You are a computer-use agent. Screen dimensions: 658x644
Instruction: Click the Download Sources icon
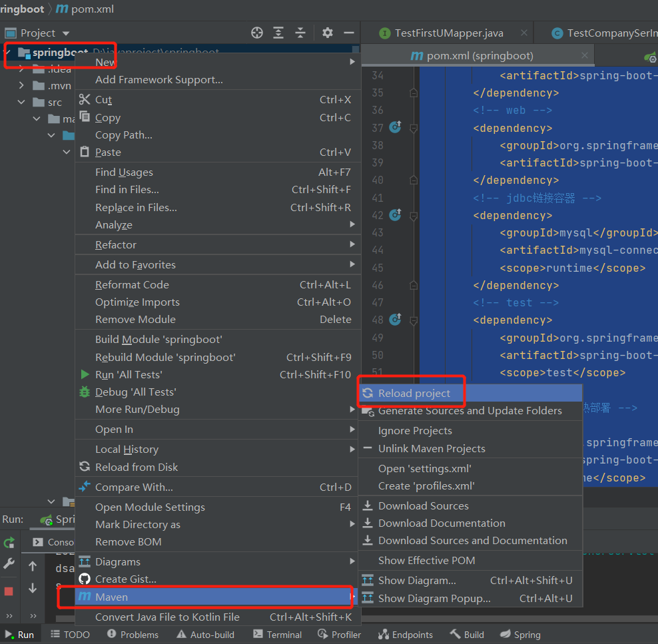(x=368, y=505)
